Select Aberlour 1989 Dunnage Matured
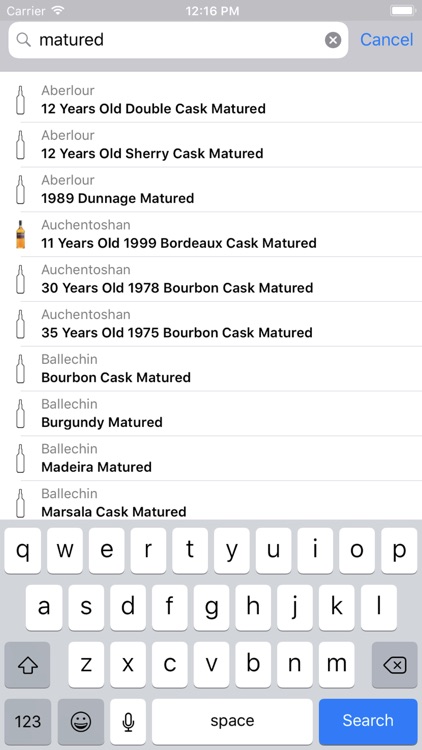This screenshot has width=422, height=750. pos(211,190)
